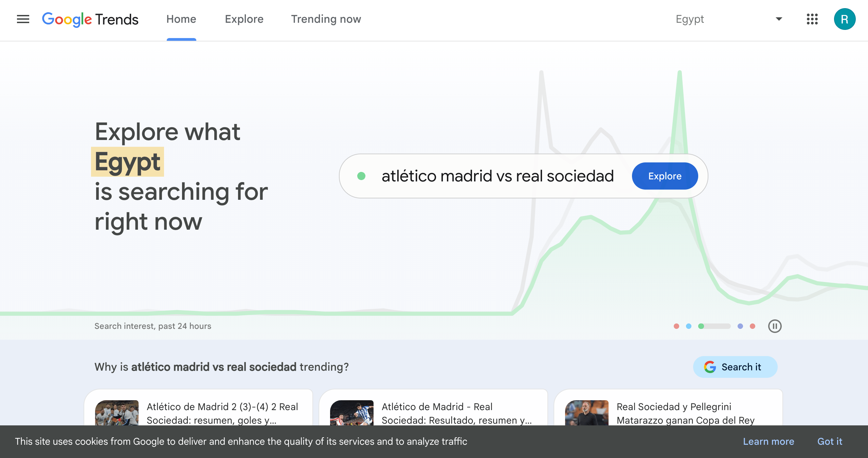Click Explore to search the trending term
The height and width of the screenshot is (458, 868).
[665, 176]
